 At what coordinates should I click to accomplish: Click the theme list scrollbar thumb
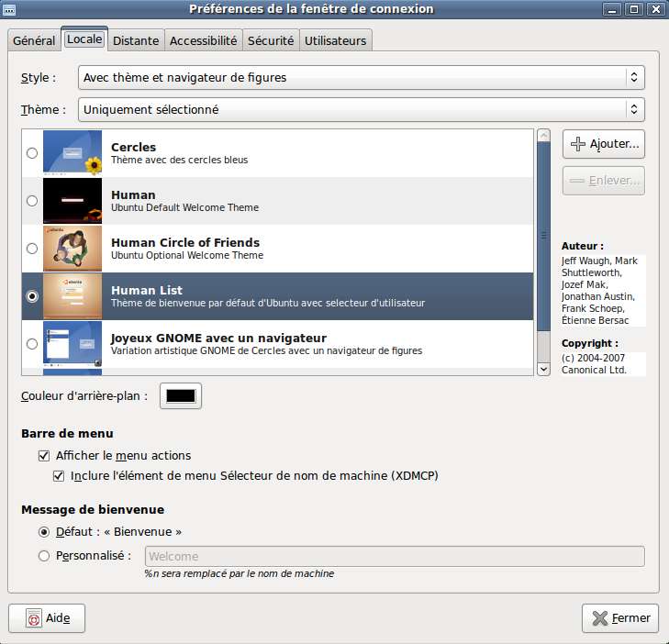(543, 236)
